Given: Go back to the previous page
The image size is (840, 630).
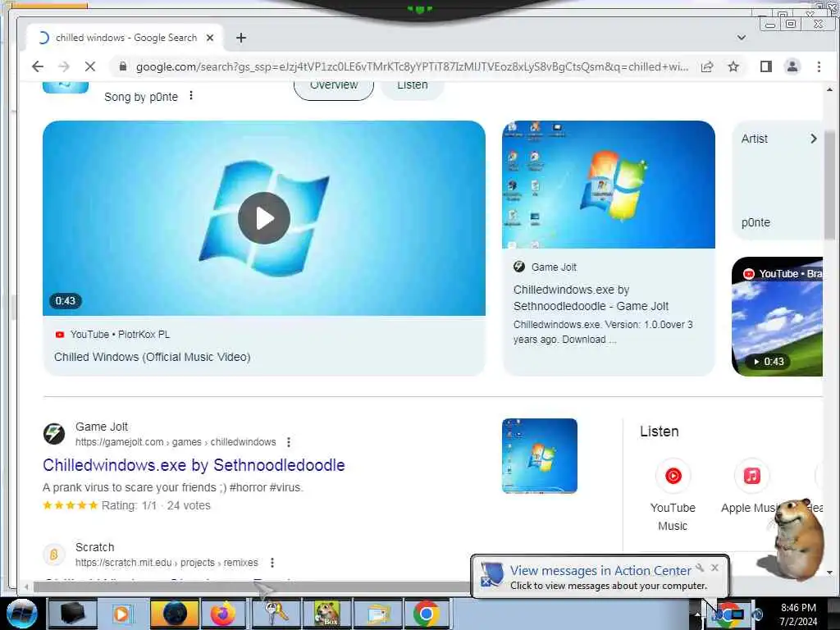Looking at the screenshot, I should pyautogui.click(x=38, y=66).
